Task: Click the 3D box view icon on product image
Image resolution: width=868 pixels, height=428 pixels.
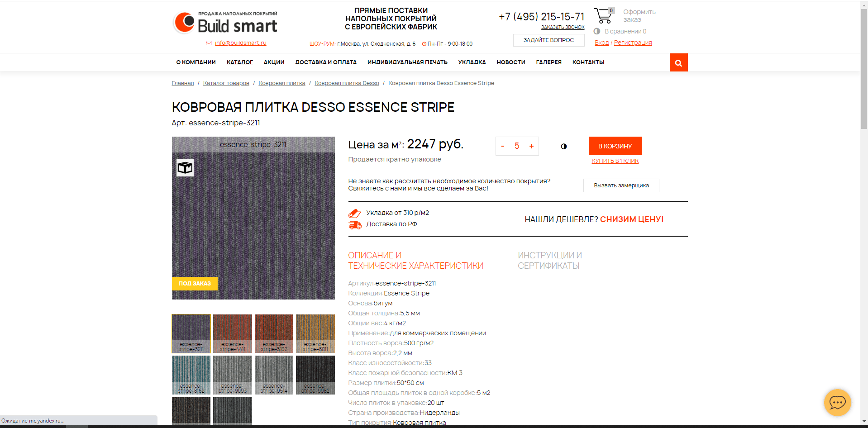Action: pos(185,168)
